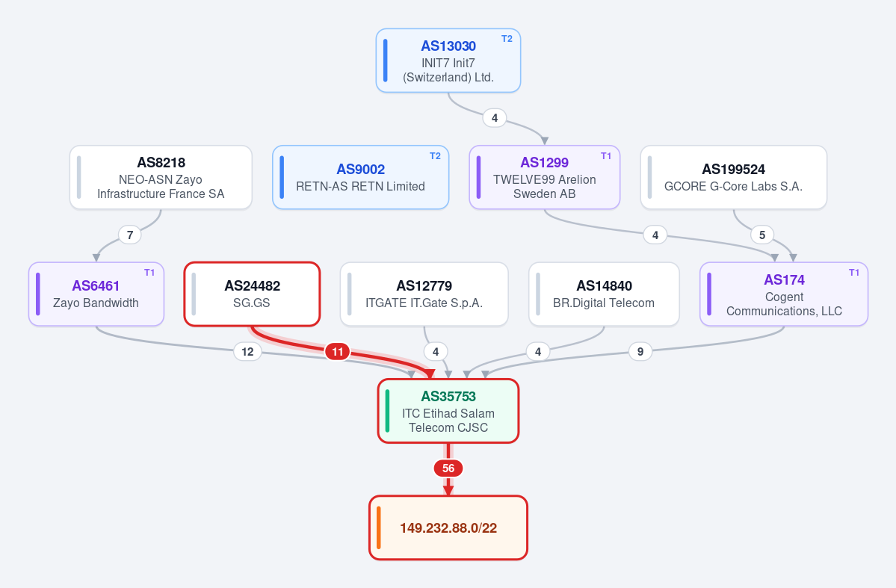Select the highlighted AS24482 SG.GS node
Image resolution: width=896 pixels, height=588 pixels.
pyautogui.click(x=252, y=294)
